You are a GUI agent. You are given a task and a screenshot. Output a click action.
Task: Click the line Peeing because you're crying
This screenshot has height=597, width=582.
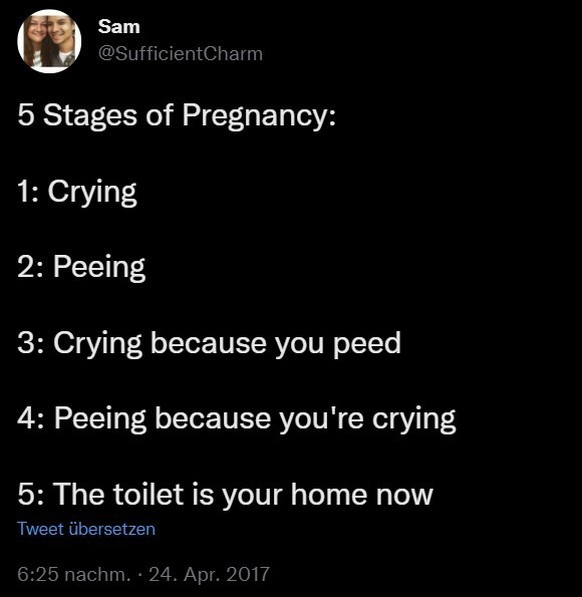point(236,420)
